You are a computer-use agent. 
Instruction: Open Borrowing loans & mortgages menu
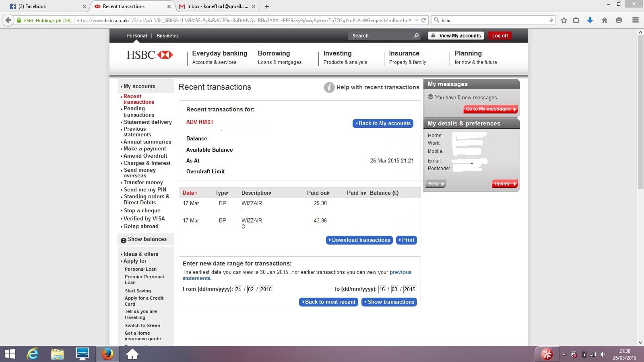280,58
